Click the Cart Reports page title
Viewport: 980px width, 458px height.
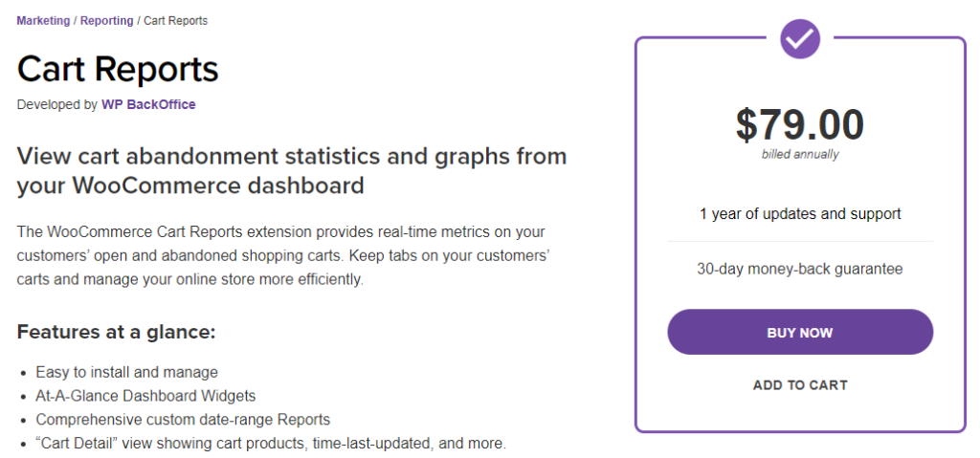coord(118,69)
